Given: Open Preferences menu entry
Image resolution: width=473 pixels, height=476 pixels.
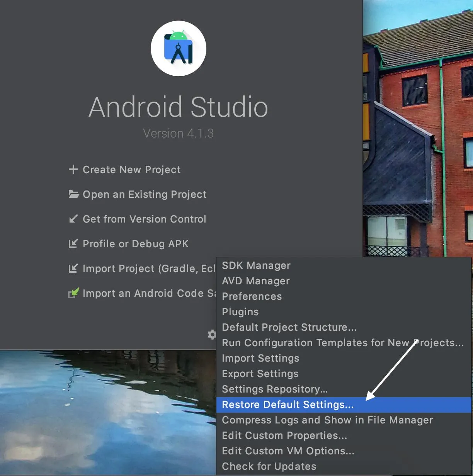Looking at the screenshot, I should tap(344, 296).
